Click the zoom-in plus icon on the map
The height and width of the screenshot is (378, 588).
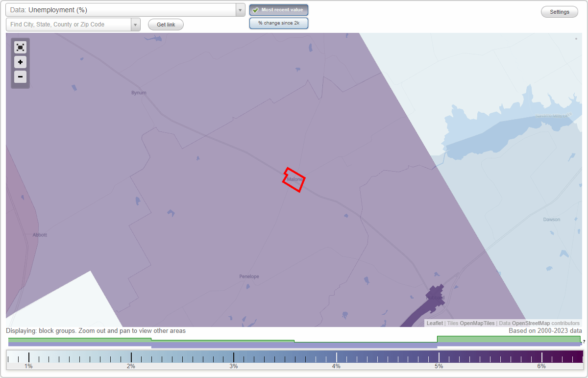[20, 62]
